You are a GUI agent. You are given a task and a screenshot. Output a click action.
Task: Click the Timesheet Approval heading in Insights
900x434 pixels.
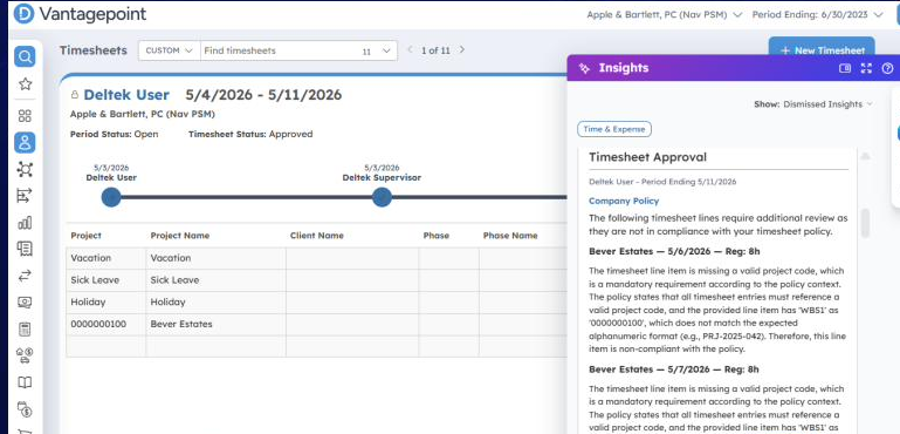pos(647,157)
